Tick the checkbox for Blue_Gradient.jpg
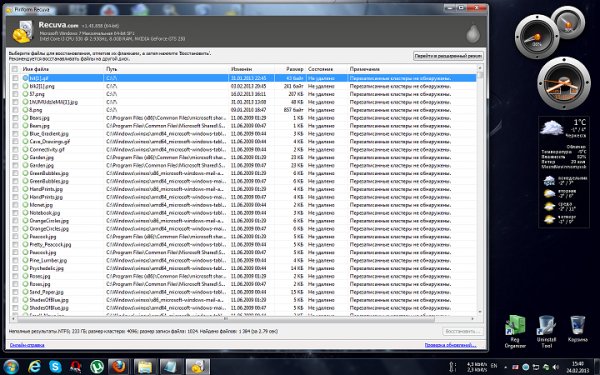600x375 pixels. 15,134
